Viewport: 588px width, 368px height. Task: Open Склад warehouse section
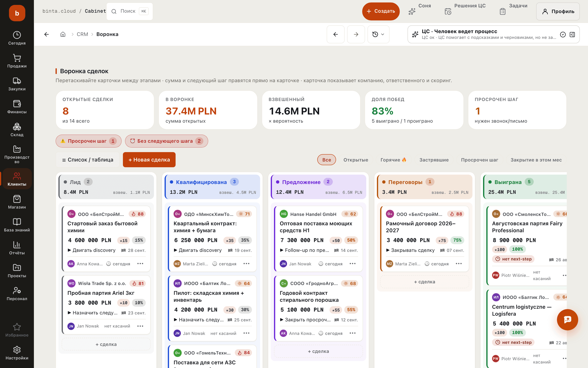17,130
